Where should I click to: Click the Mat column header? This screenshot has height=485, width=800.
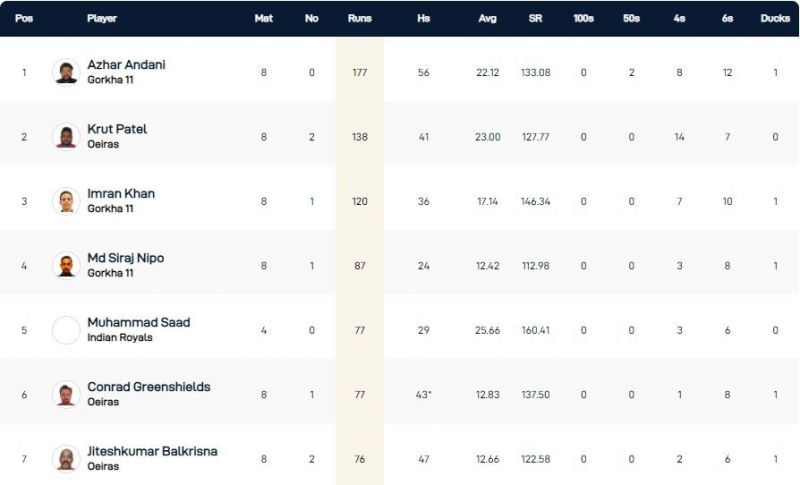(x=264, y=18)
